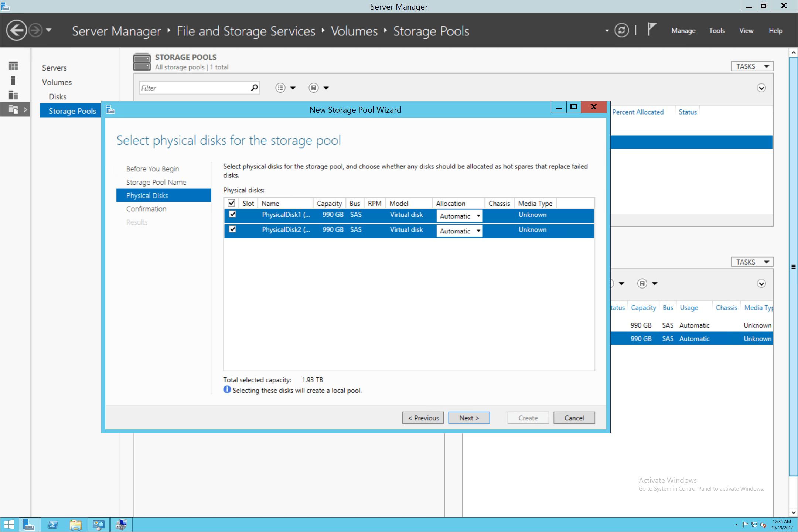Open notifications via the flag icon
798x532 pixels.
[x=651, y=30]
